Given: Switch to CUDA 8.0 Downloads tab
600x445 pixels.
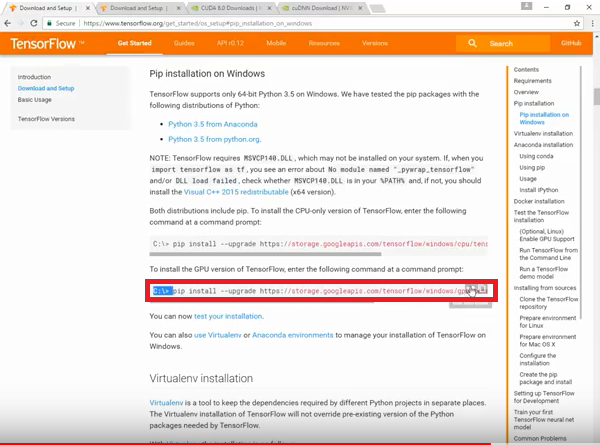Looking at the screenshot, I should (232, 8).
